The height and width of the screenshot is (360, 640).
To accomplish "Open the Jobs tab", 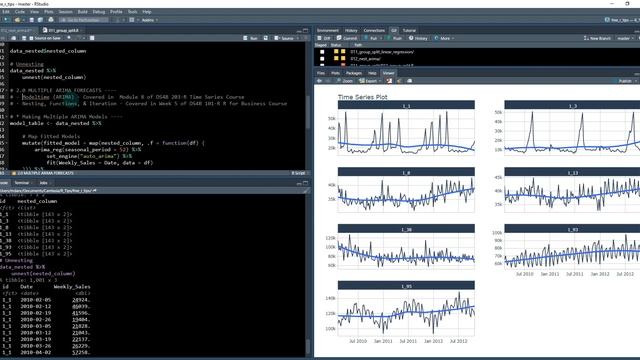I will [43, 183].
